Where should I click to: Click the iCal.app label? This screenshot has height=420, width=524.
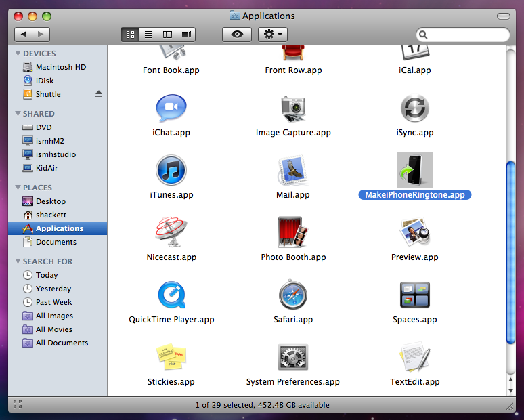tap(415, 70)
